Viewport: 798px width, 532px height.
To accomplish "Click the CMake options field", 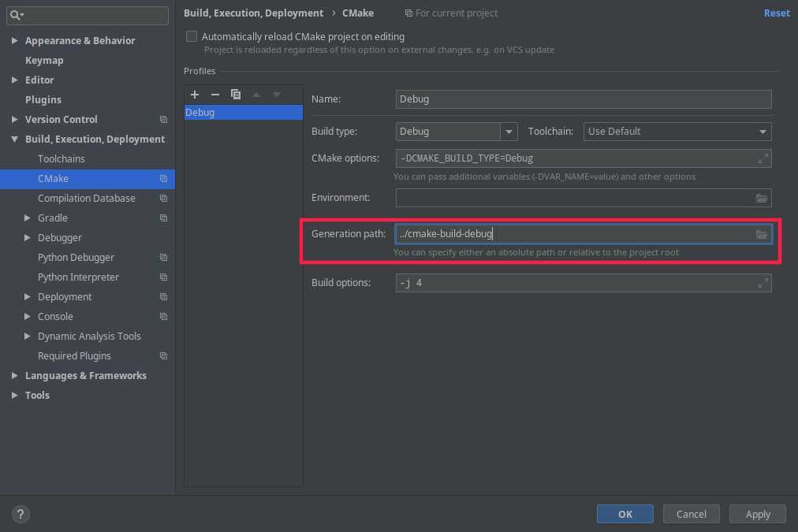I will [x=584, y=158].
